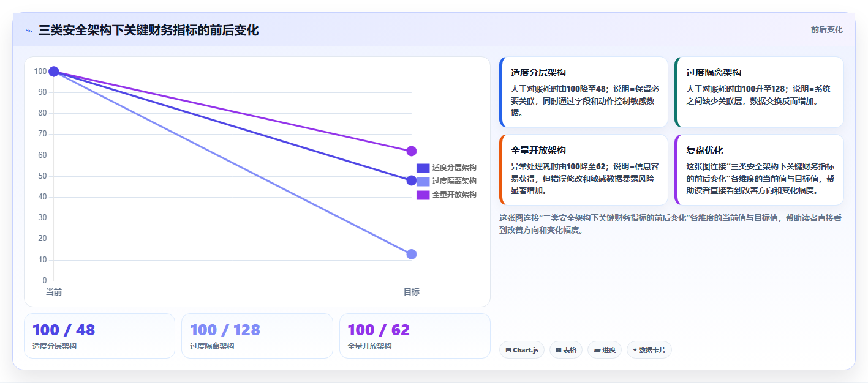Click the 当前 x-axis label
The image size is (868, 383).
point(54,292)
